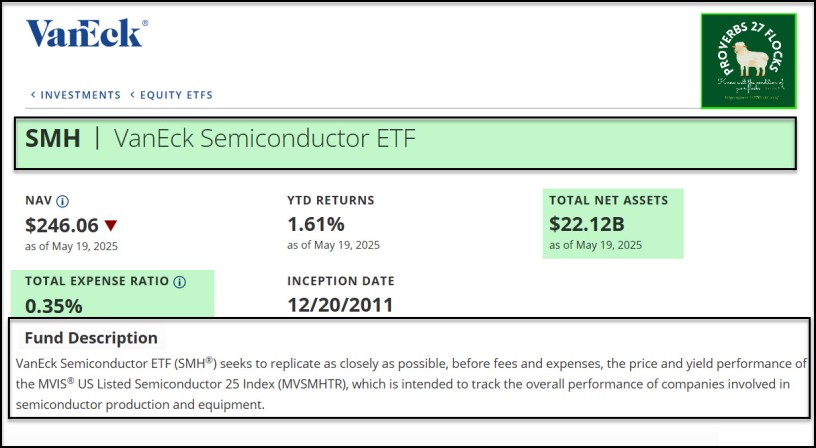This screenshot has width=816, height=448.
Task: Click the chevron before Equity ETFs
Action: tap(132, 95)
